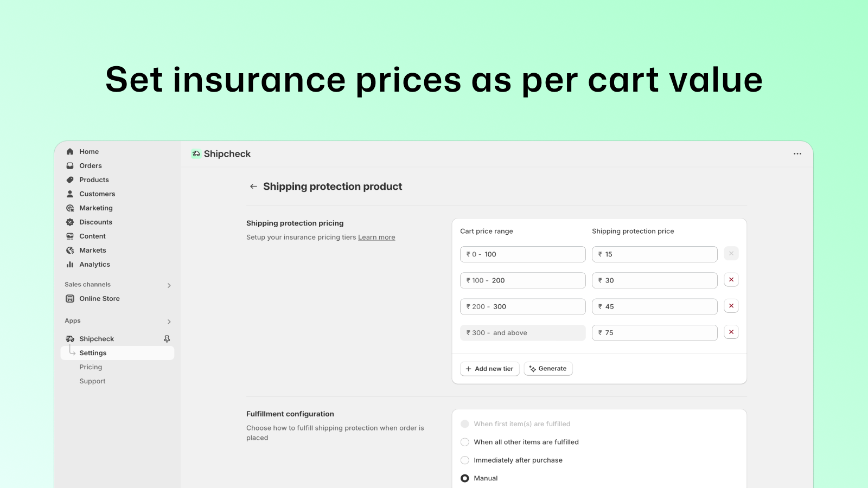868x488 pixels.
Task: Select Immediately after purchase option
Action: click(x=465, y=460)
